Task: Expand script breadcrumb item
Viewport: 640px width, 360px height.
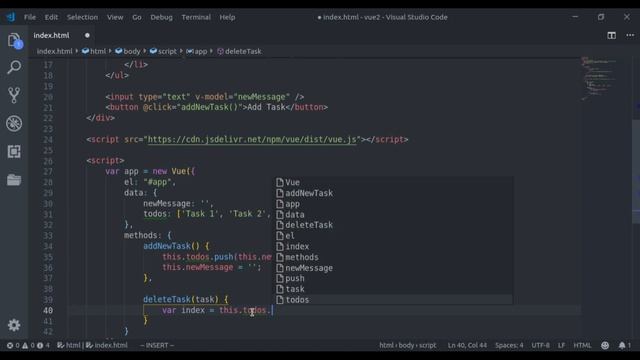Action: pyautogui.click(x=163, y=51)
